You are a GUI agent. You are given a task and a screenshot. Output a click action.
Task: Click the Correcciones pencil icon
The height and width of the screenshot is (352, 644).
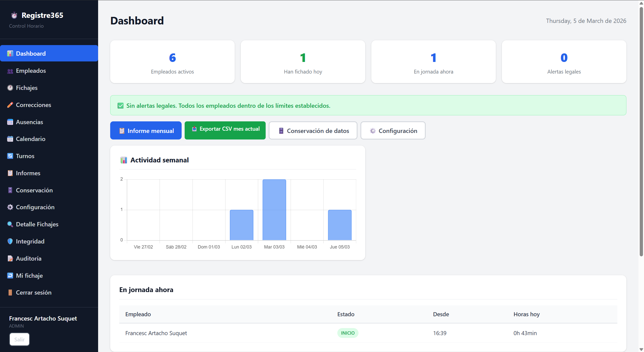click(x=10, y=105)
